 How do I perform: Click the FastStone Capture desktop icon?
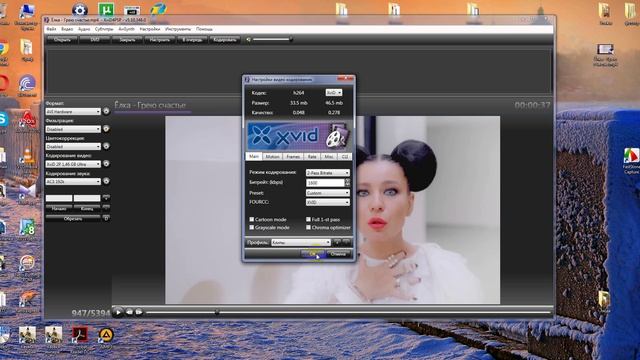[631, 156]
